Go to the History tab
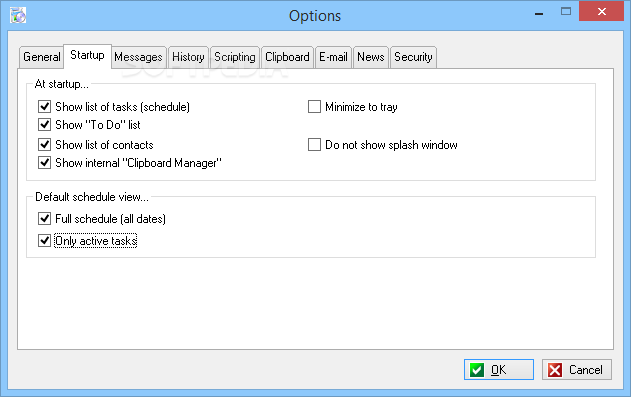This screenshot has width=631, height=397. pos(188,57)
